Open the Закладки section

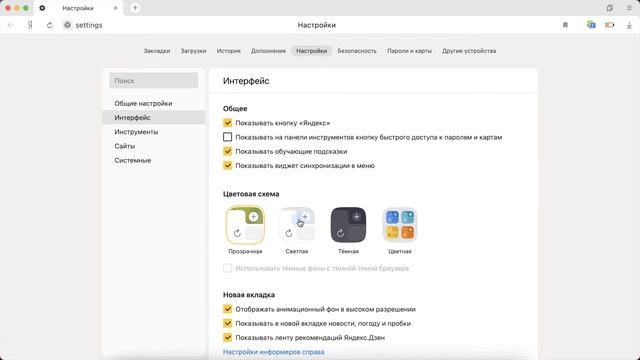point(157,51)
